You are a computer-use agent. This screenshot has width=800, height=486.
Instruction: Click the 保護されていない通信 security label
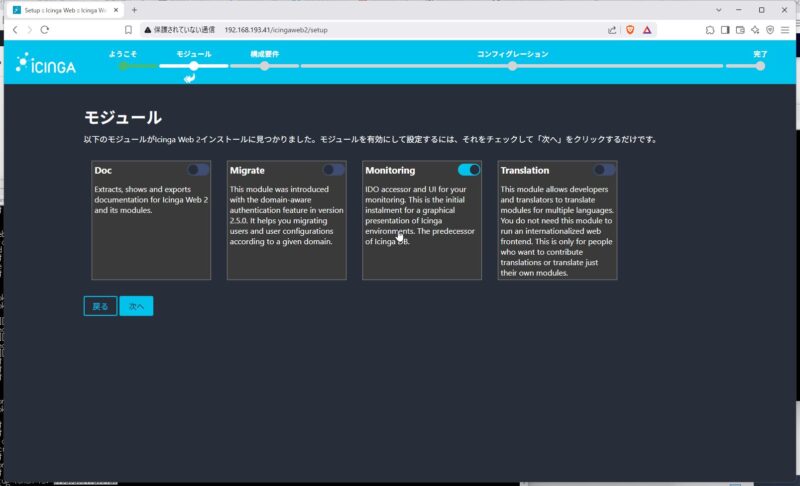pyautogui.click(x=184, y=30)
